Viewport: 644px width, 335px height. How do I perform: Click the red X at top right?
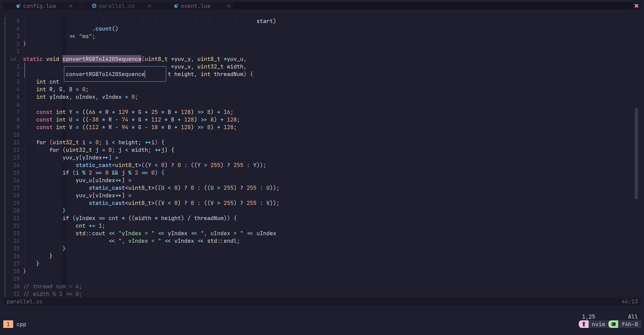pos(636,6)
